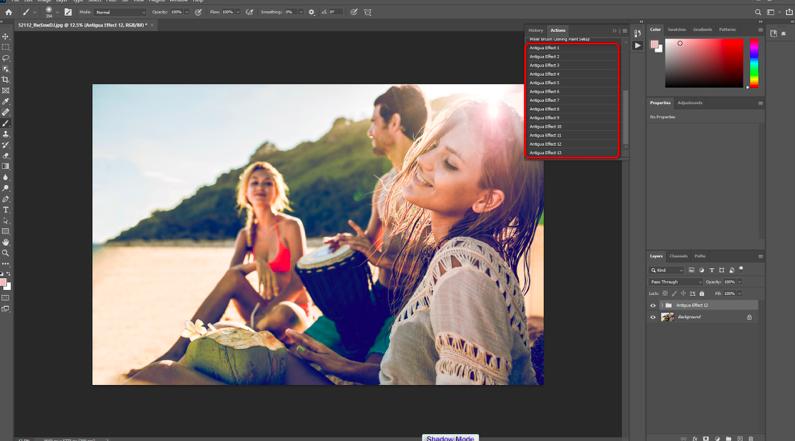Viewport: 795px width, 441px height.
Task: Click create new group folder icon
Action: coord(729,438)
